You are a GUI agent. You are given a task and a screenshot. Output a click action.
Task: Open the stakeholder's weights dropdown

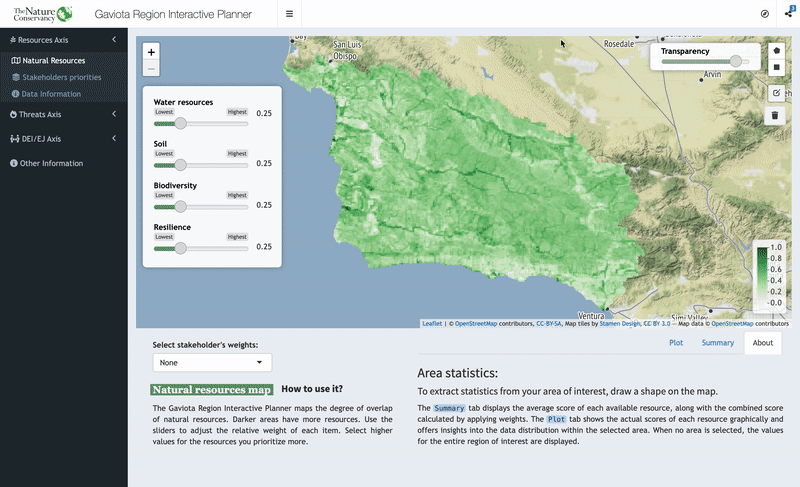212,363
